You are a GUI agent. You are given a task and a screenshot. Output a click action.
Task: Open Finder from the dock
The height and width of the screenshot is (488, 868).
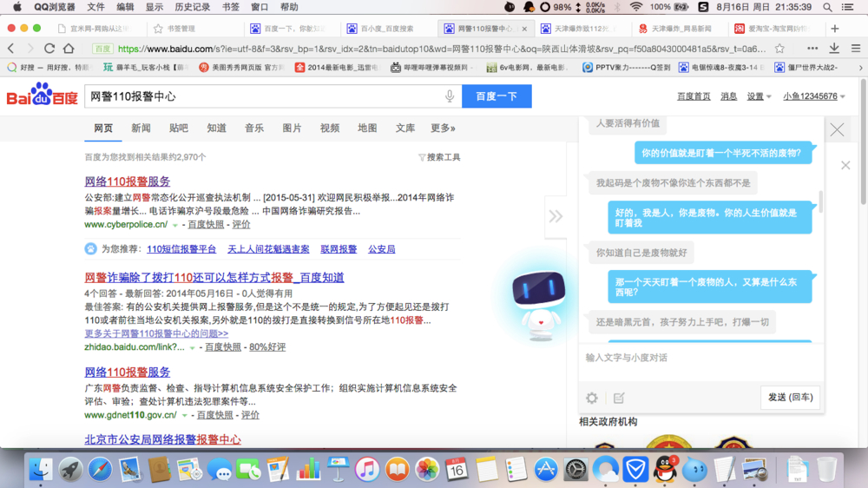coord(41,470)
